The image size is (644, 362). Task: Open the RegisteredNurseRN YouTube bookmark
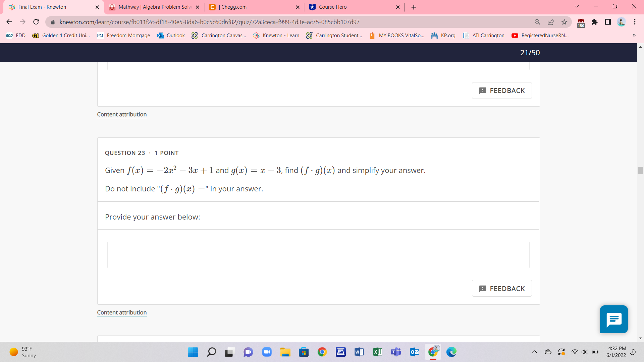tap(539, 35)
